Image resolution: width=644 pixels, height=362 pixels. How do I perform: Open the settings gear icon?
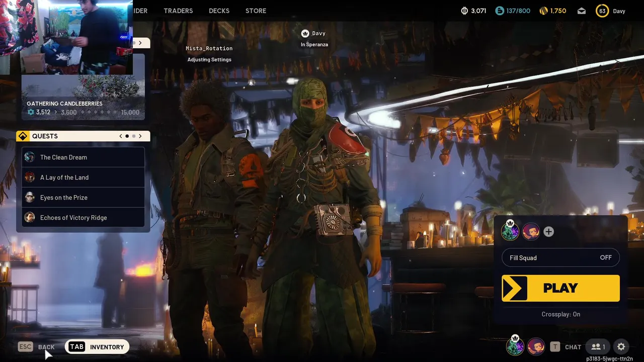621,347
